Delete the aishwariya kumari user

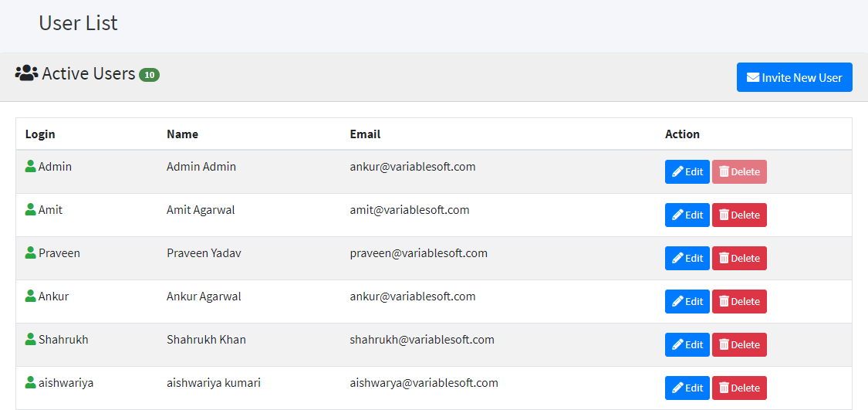[x=738, y=388]
